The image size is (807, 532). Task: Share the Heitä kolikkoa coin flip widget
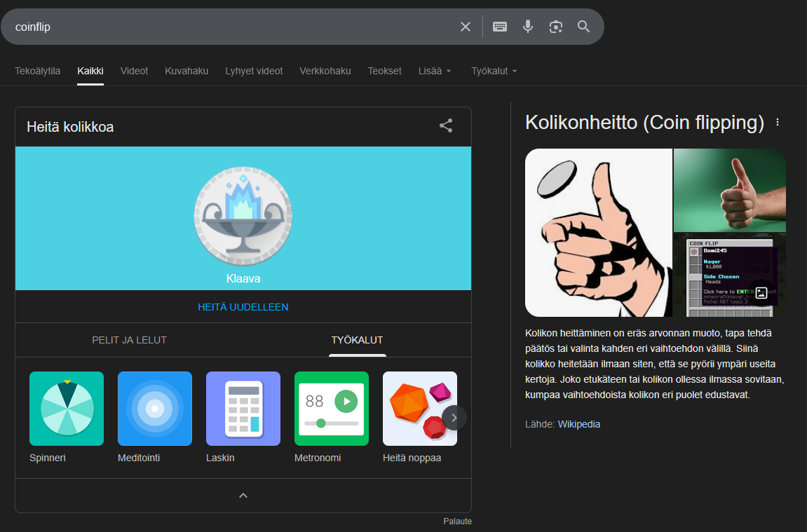pyautogui.click(x=446, y=126)
